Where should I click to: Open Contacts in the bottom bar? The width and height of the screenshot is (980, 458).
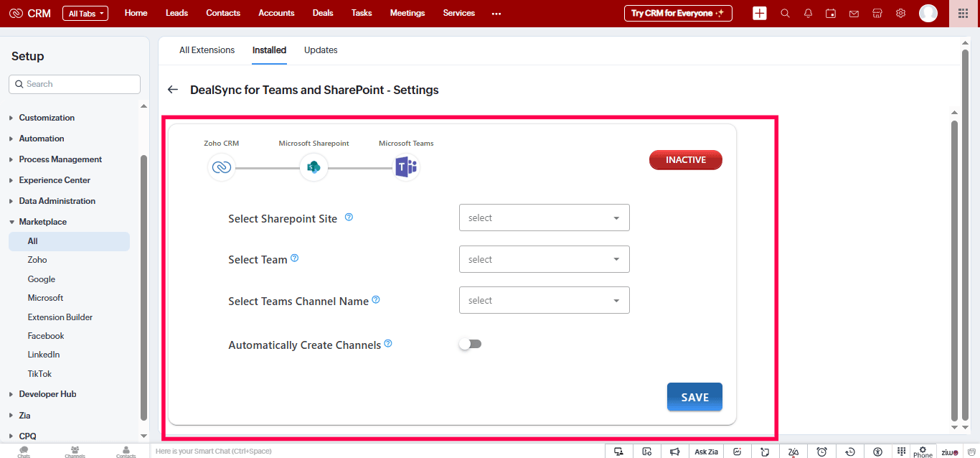click(126, 452)
